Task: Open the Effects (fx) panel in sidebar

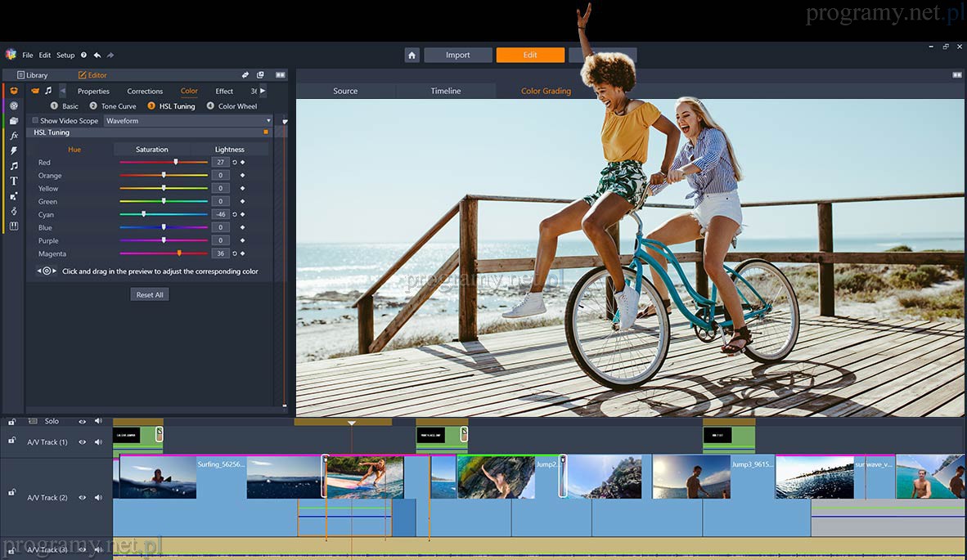Action: pos(13,136)
